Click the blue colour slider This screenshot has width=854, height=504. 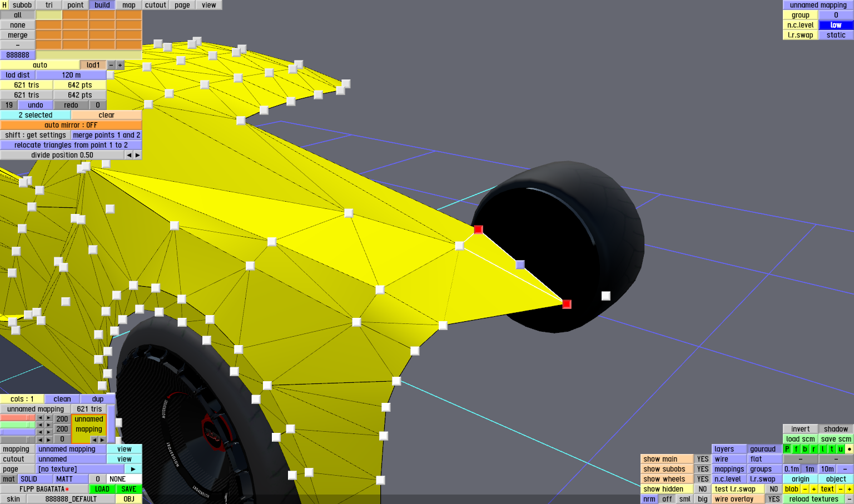click(x=18, y=432)
